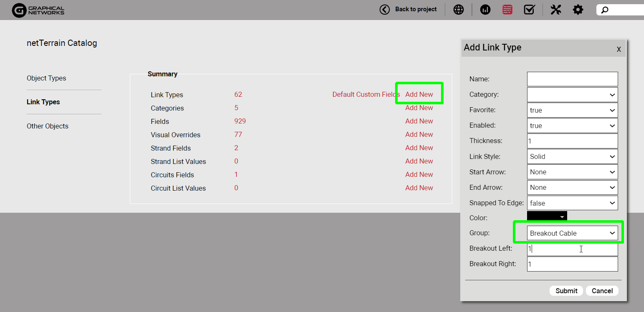Open the checkmark tasks icon
This screenshot has width=644, height=312.
click(529, 10)
